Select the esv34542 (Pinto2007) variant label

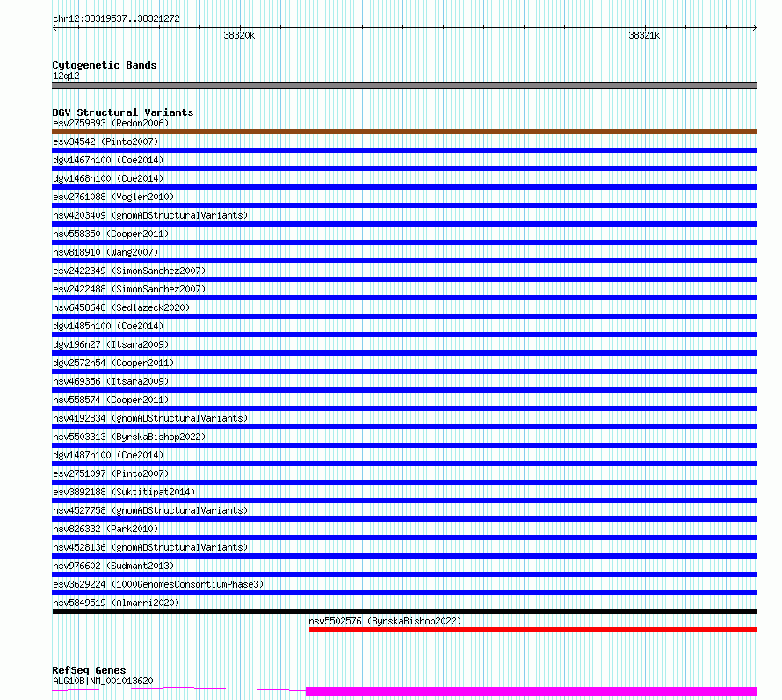pos(105,141)
